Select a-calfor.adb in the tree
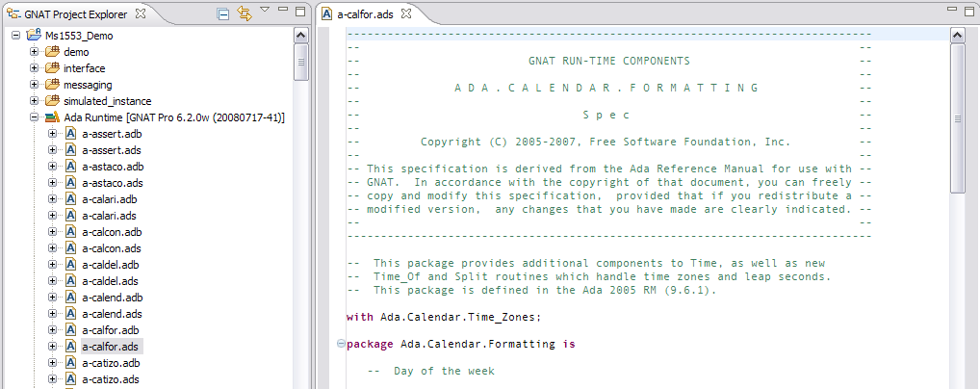Image resolution: width=980 pixels, height=389 pixels. pos(111,329)
